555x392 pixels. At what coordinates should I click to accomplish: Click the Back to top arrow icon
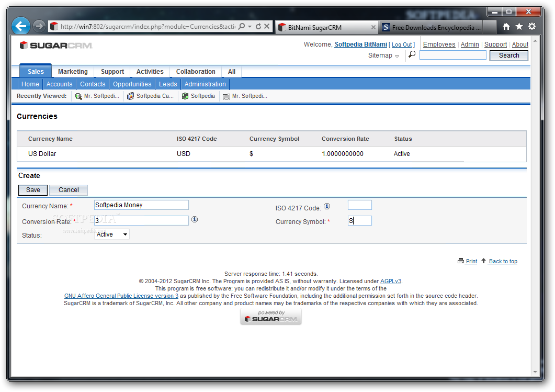pyautogui.click(x=483, y=261)
